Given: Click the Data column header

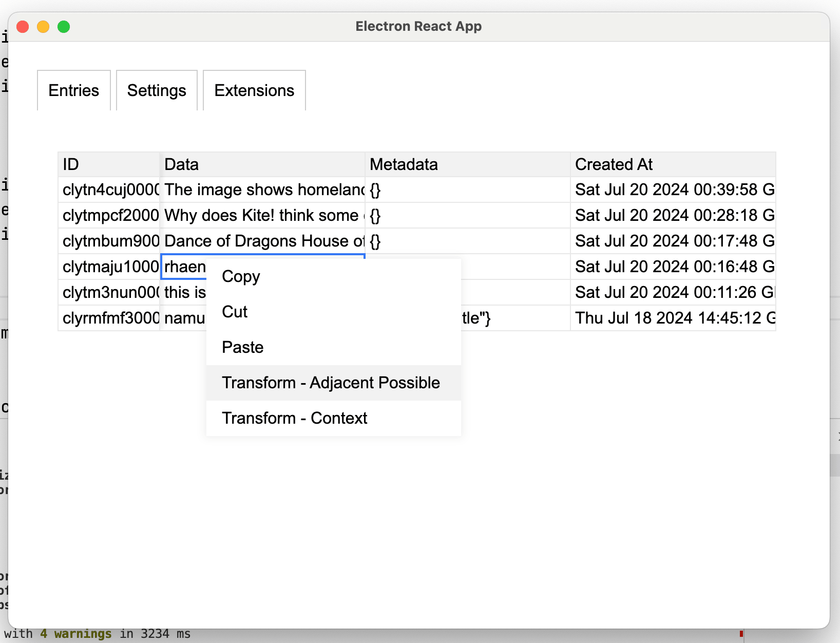Looking at the screenshot, I should 262,164.
